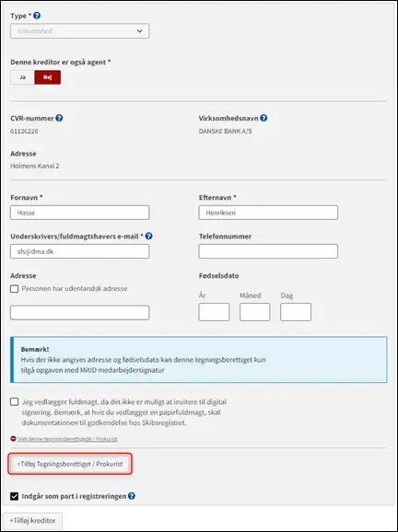This screenshot has width=398, height=532.
Task: Open the Type dropdown showing Virksomhed
Action: coord(80,31)
